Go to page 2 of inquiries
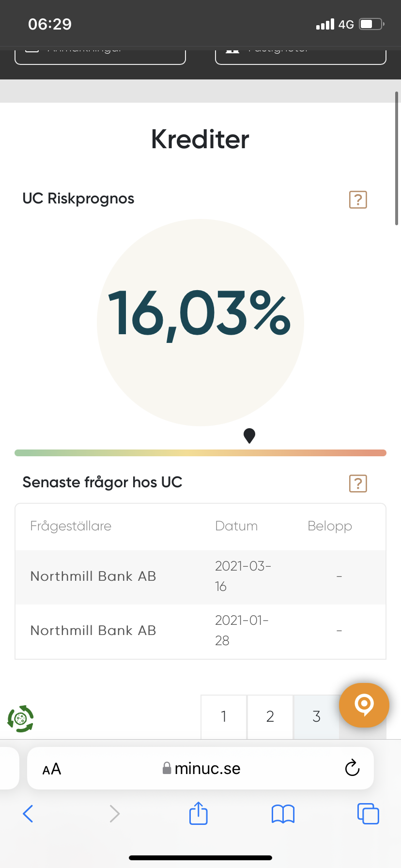 point(270,716)
